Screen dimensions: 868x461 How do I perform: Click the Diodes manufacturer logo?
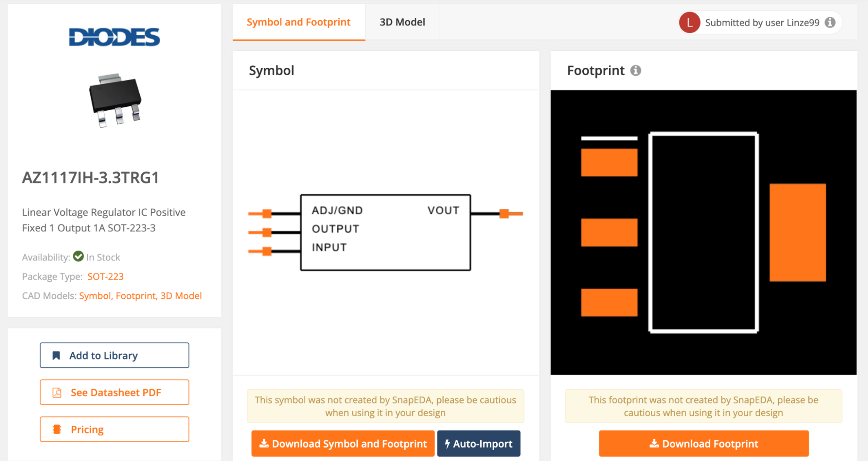[115, 37]
